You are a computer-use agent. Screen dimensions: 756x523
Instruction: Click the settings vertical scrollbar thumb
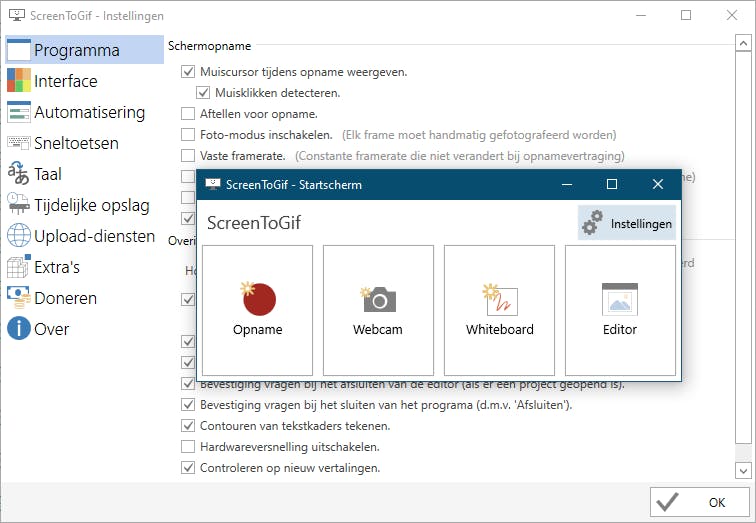pyautogui.click(x=743, y=248)
